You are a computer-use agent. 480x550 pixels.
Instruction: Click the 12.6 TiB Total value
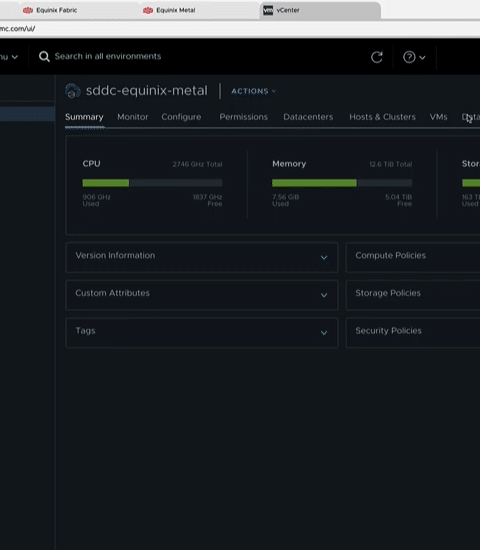coord(391,164)
